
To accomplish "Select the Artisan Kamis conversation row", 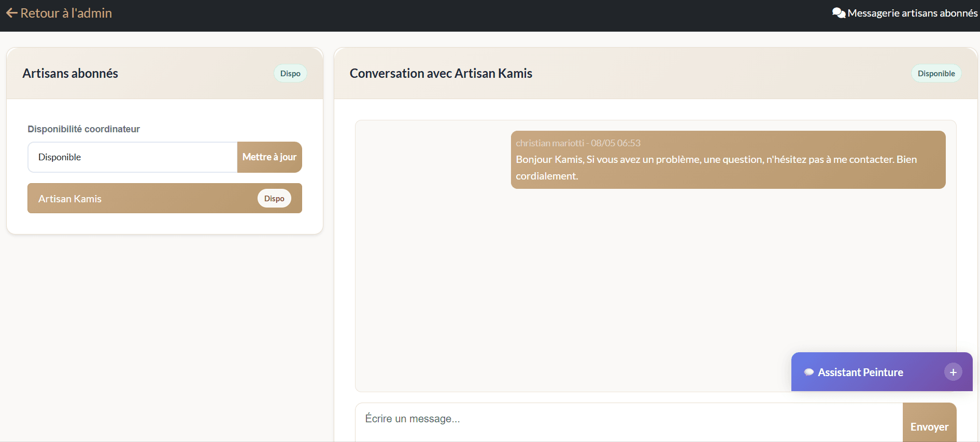I will point(165,198).
